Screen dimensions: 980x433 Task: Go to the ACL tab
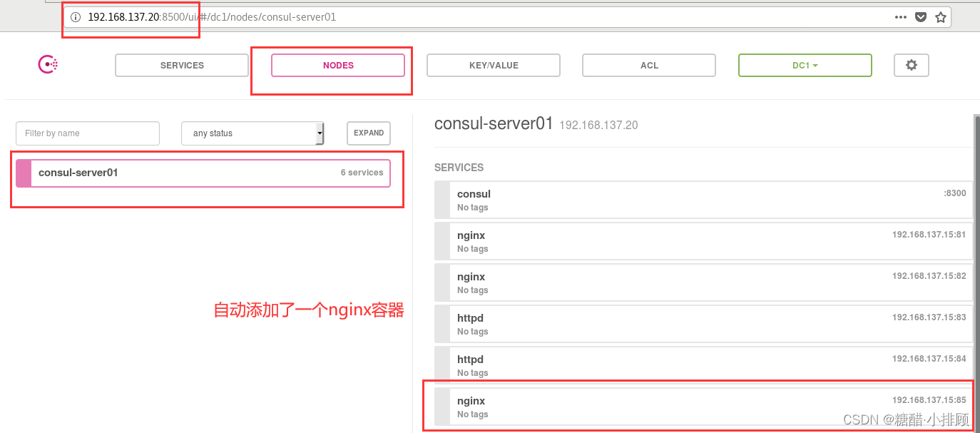(649, 65)
